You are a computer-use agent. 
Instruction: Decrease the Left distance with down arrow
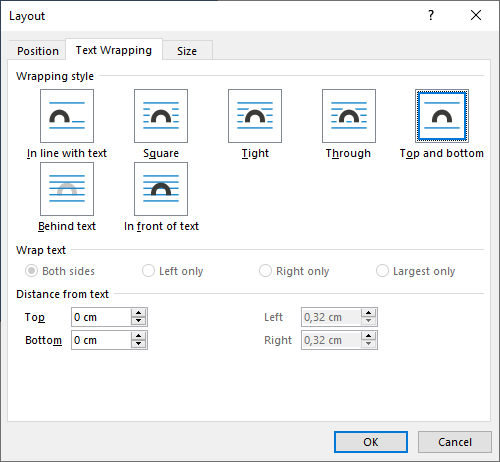pyautogui.click(x=369, y=321)
